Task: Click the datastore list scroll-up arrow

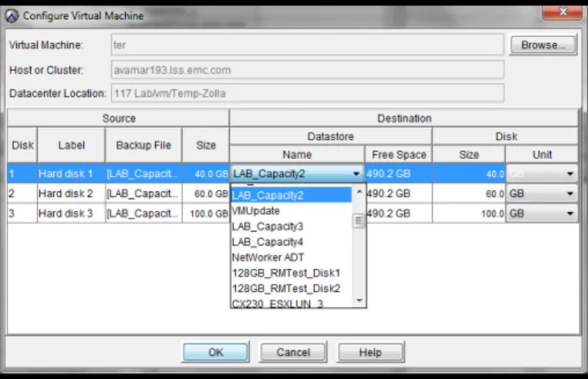Action: coord(360,191)
